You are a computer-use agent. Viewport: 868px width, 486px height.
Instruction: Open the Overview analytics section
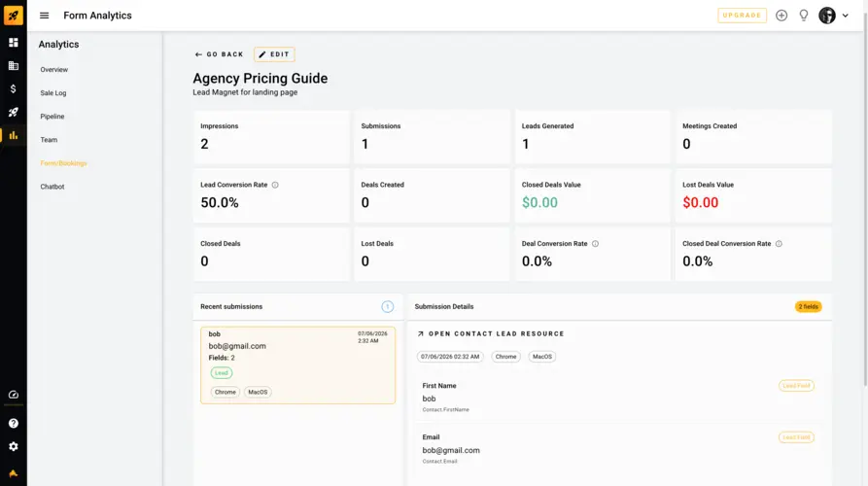pyautogui.click(x=54, y=70)
